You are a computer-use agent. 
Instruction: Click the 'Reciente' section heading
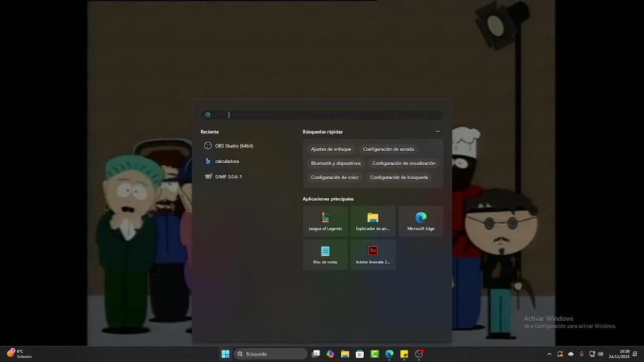[x=209, y=132]
